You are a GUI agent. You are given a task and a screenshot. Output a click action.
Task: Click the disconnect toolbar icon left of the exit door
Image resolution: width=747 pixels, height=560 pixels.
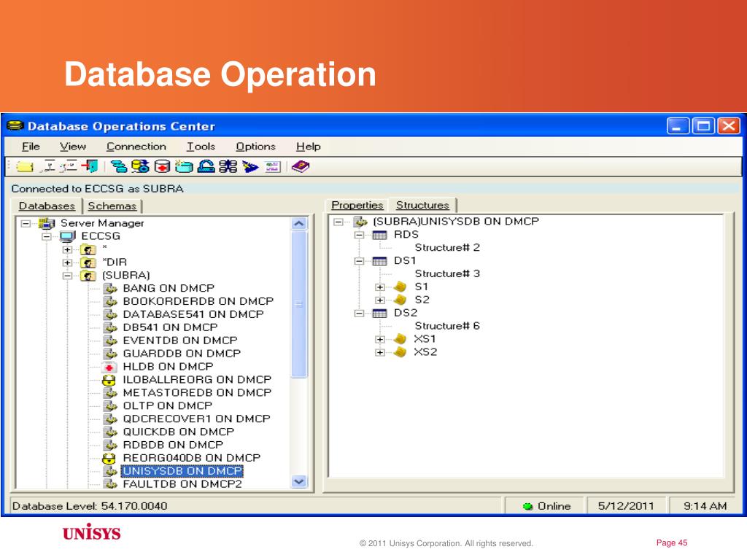(69, 166)
